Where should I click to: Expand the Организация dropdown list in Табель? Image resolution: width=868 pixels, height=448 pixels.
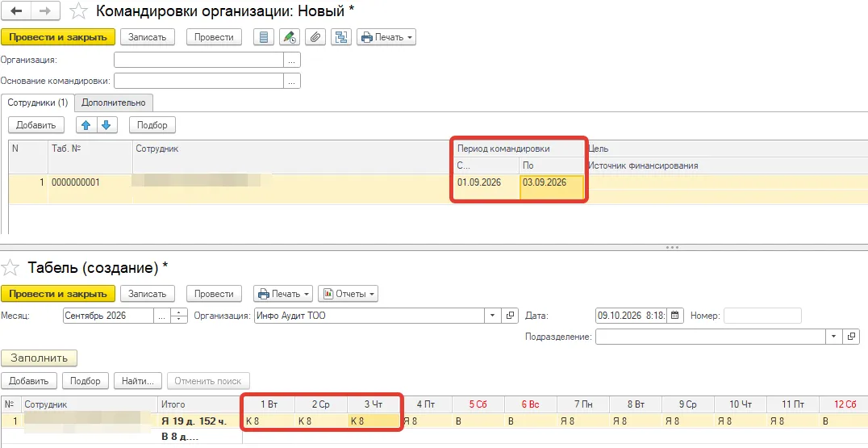(492, 316)
